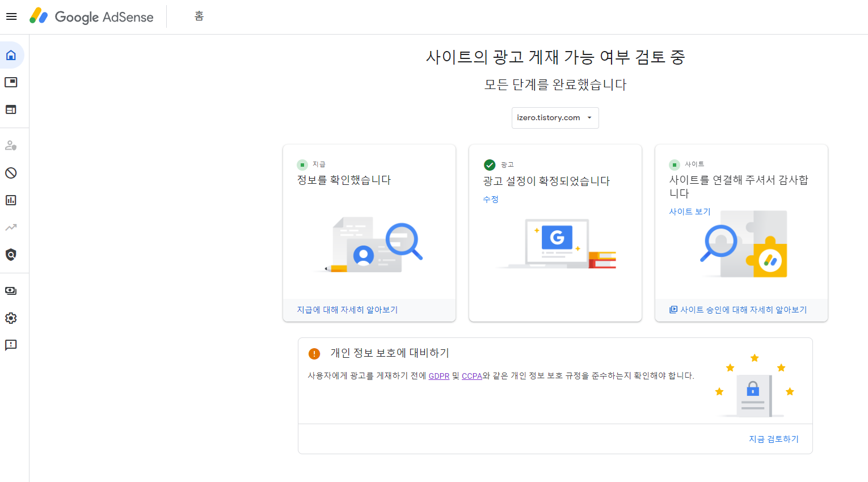Select the Home sidebar icon

click(x=11, y=55)
